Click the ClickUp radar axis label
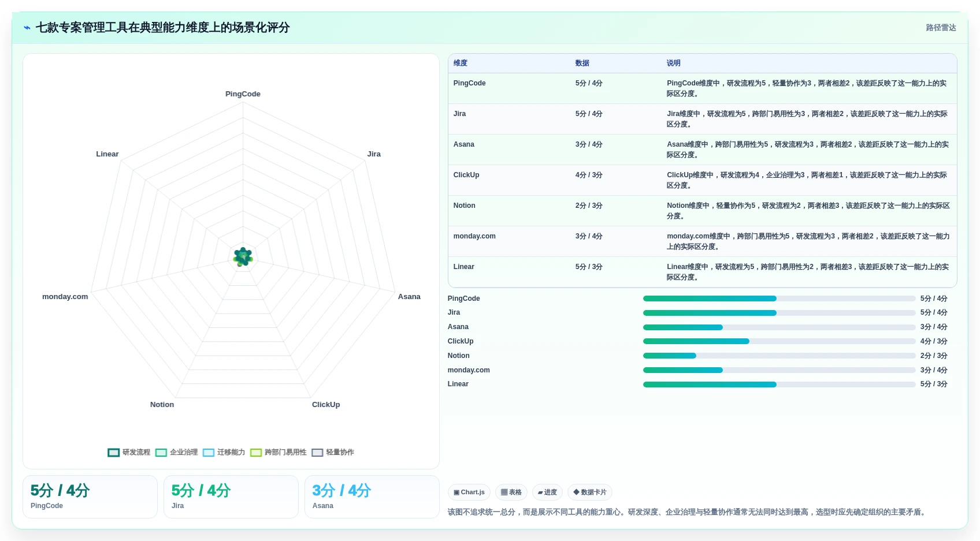This screenshot has width=980, height=541. point(326,405)
